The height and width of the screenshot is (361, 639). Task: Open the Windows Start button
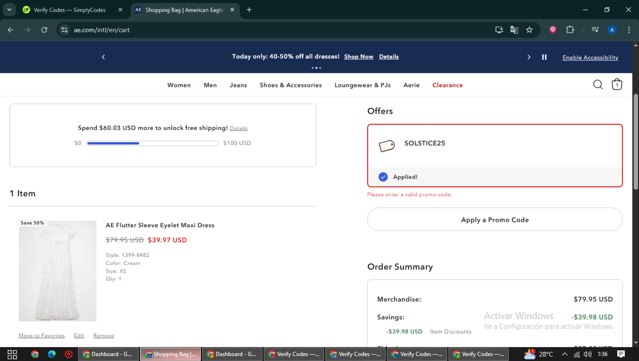[12, 354]
